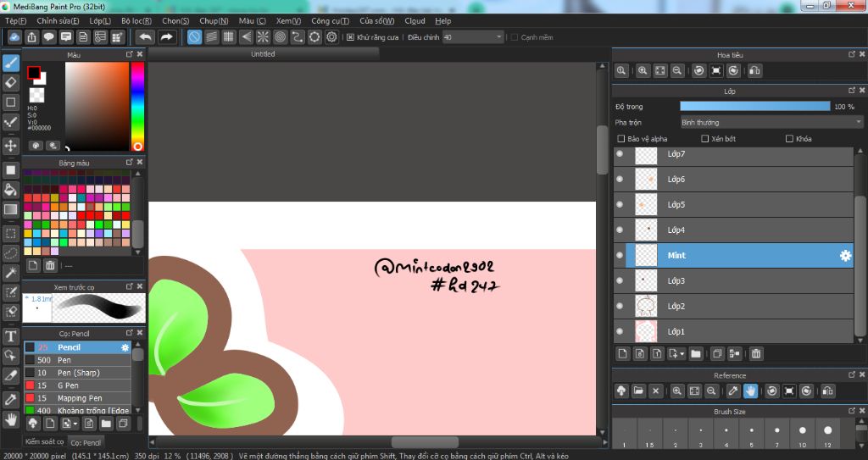Delete the selected layer with trash icon
868x460 pixels.
tap(756, 353)
